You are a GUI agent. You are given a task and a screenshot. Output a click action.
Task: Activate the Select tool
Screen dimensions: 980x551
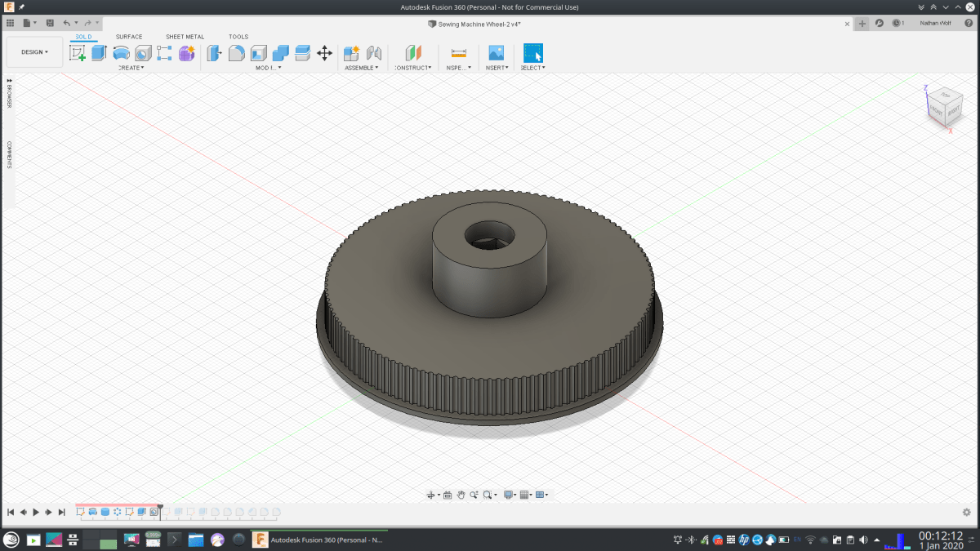[x=532, y=53]
